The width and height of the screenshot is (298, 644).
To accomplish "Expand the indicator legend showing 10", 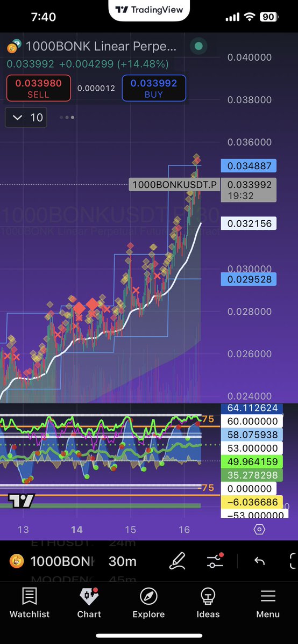I will point(26,118).
